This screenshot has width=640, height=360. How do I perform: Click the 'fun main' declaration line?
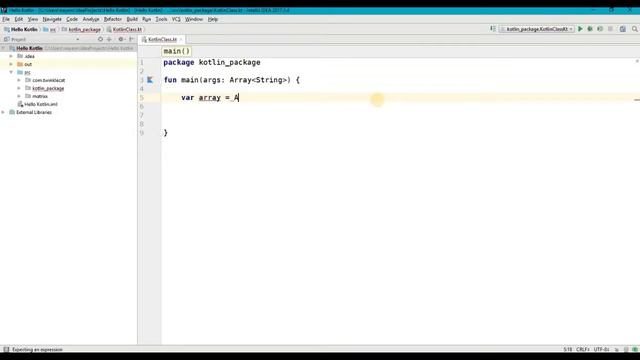(231, 80)
